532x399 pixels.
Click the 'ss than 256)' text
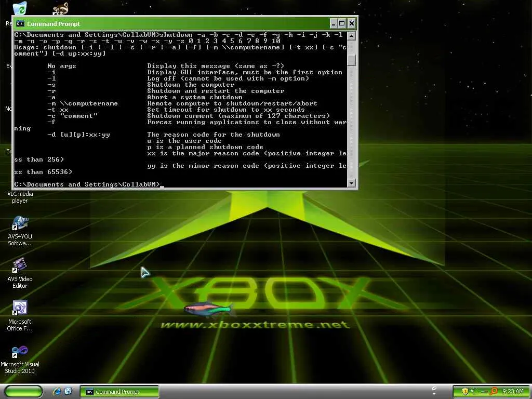pos(39,159)
